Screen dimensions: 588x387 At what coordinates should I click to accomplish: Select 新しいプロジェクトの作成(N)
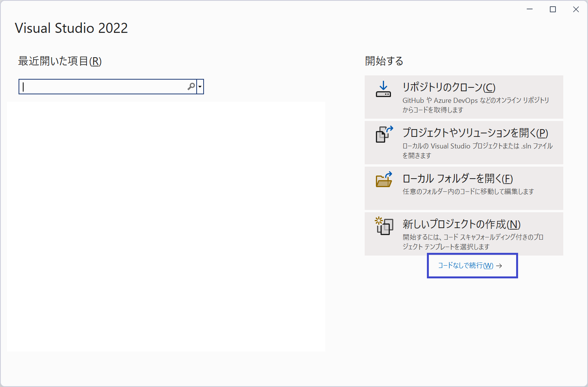point(464,234)
